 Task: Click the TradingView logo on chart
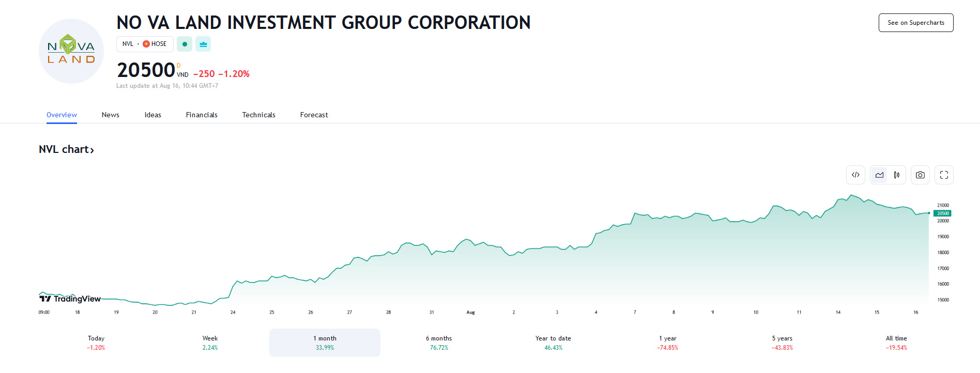(x=70, y=299)
